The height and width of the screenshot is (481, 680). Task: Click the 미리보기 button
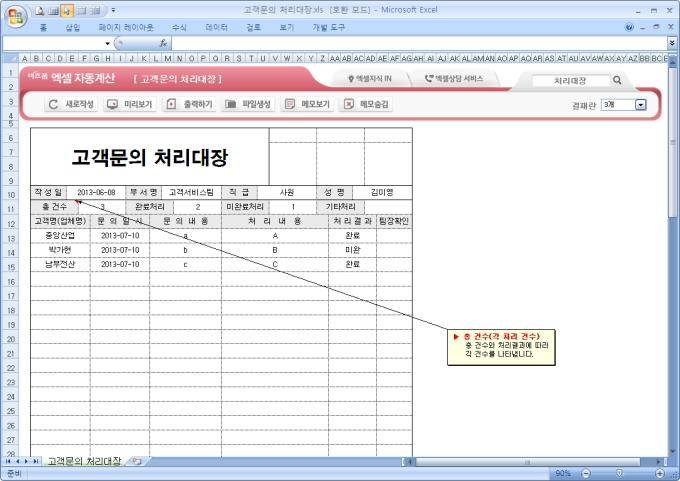[x=130, y=104]
